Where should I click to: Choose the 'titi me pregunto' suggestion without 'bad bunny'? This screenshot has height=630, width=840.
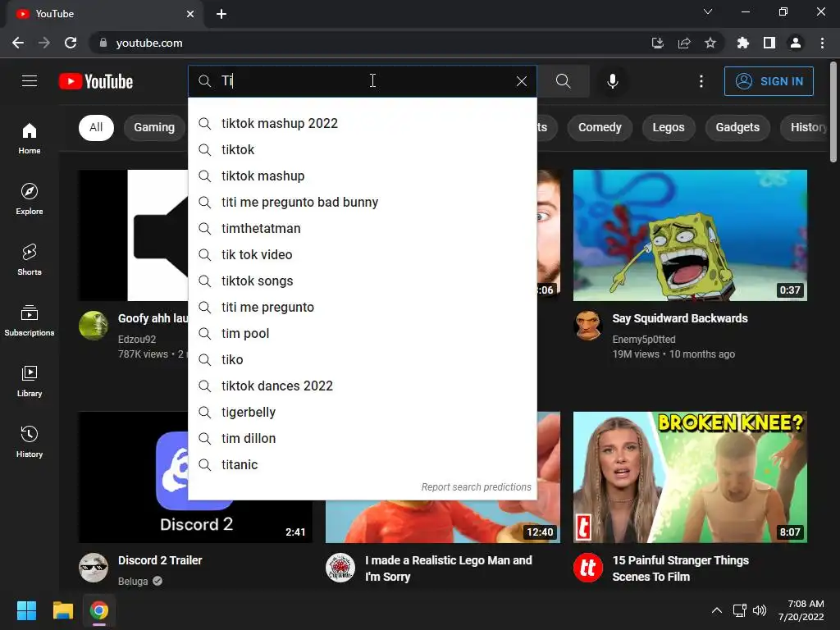(x=362, y=307)
